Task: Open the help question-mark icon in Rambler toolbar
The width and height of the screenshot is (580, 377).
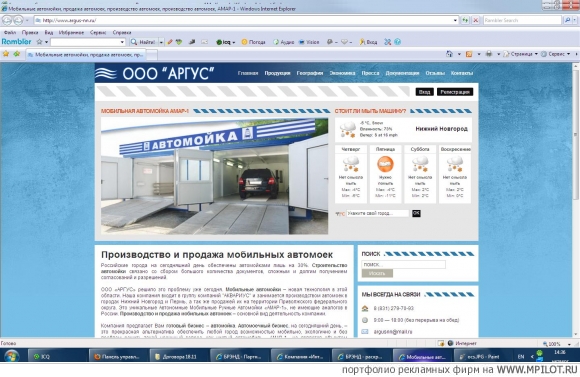Action: [x=398, y=42]
